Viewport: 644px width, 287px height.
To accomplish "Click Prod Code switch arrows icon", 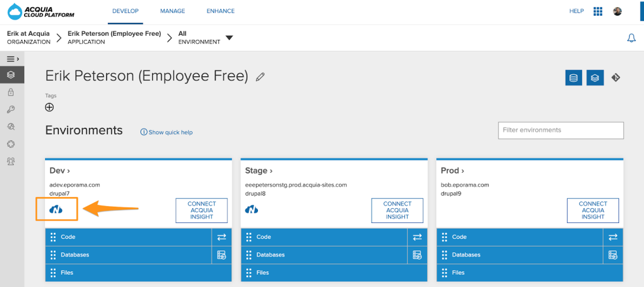I will point(613,237).
